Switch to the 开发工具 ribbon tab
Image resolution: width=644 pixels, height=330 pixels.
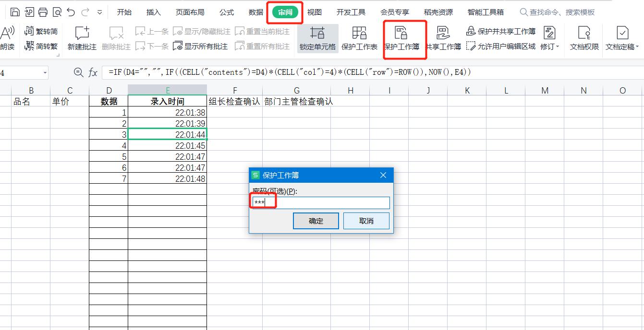pos(351,12)
